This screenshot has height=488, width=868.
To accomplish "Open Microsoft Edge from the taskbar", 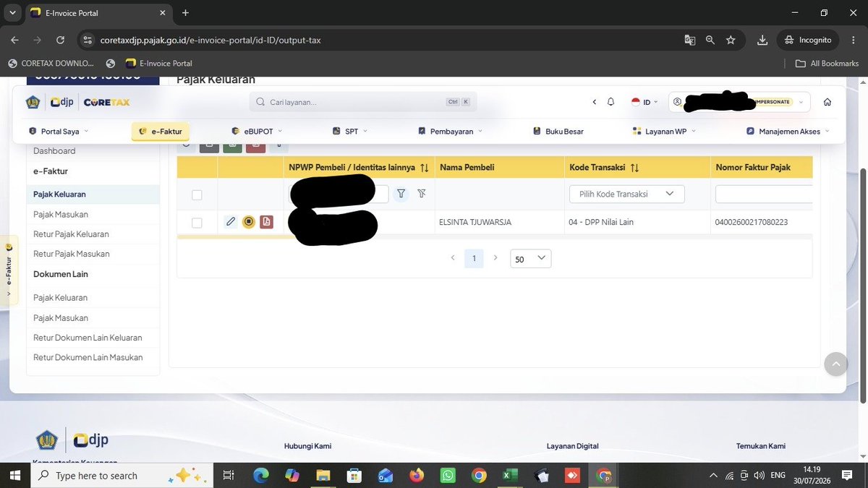I will point(261,475).
